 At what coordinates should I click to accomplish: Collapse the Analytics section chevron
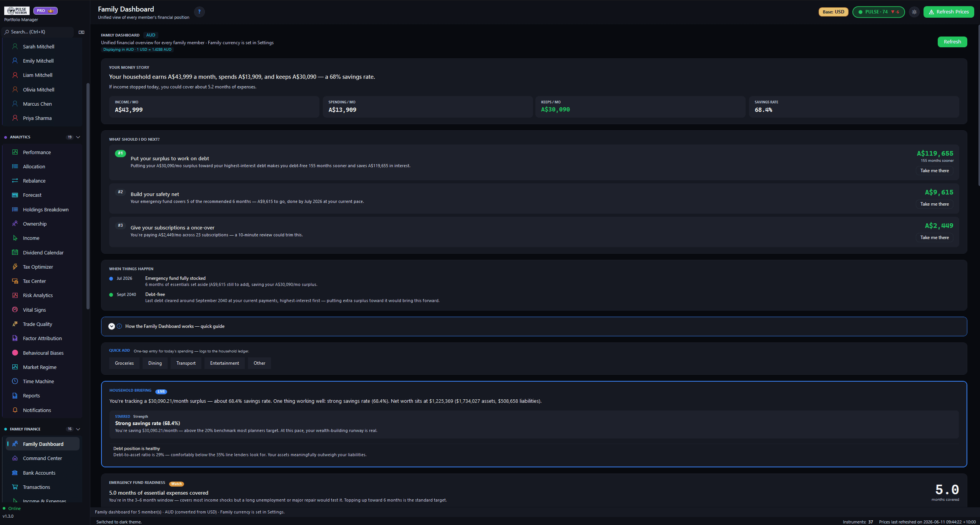point(78,137)
